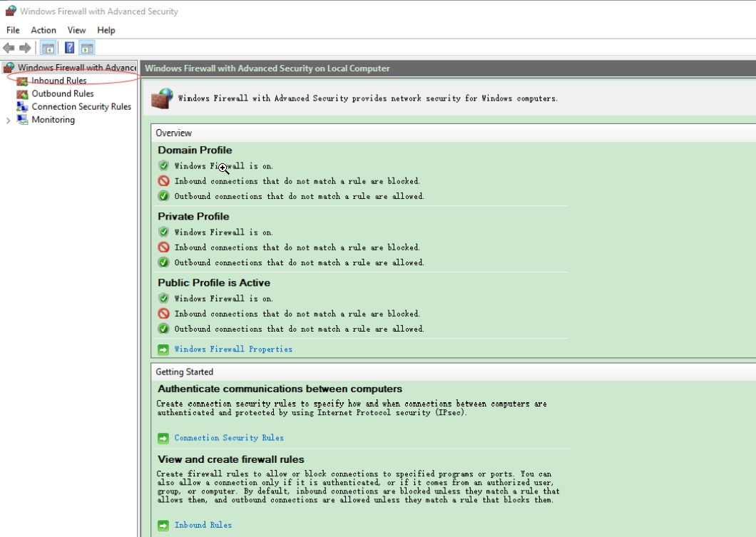Click Domain Profile's inbound connections blocked text
This screenshot has height=537, width=756.
(x=297, y=180)
